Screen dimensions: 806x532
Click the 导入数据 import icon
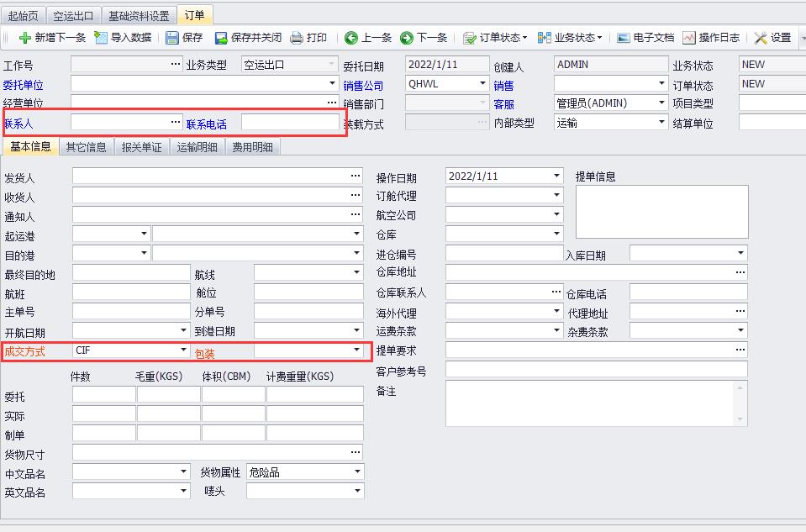point(101,38)
